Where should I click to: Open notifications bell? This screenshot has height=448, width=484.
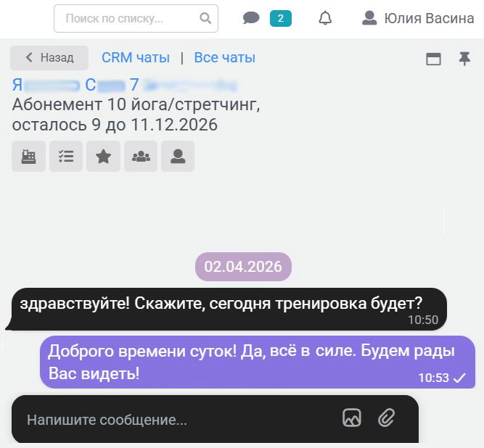tap(325, 18)
